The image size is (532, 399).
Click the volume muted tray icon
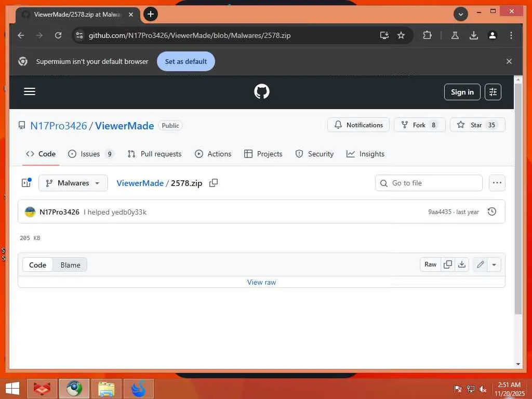[x=483, y=389]
